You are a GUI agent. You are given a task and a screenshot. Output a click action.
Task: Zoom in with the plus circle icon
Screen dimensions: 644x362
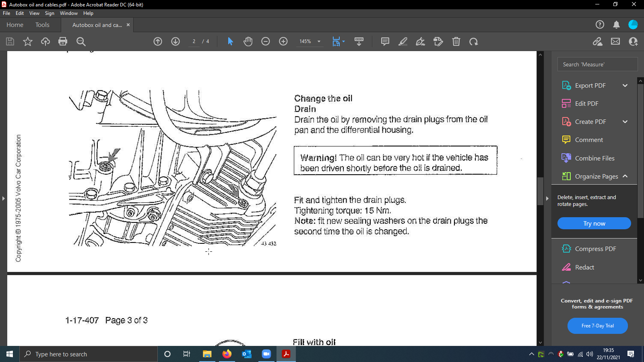[283, 41]
